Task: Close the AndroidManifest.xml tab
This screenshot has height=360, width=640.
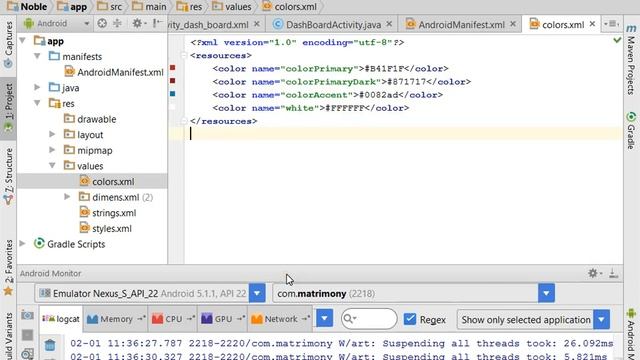Action: click(513, 24)
